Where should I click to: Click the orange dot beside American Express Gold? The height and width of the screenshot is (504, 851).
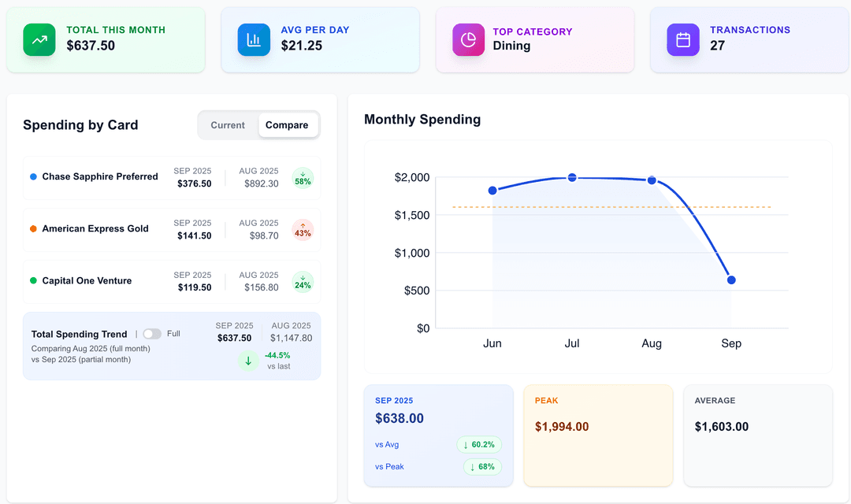(33, 229)
